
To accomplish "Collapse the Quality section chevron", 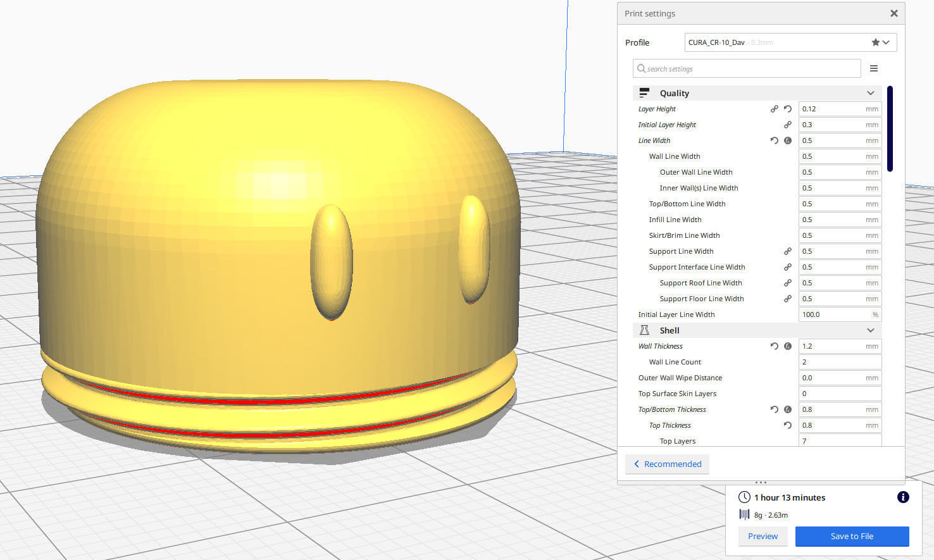I will click(871, 93).
